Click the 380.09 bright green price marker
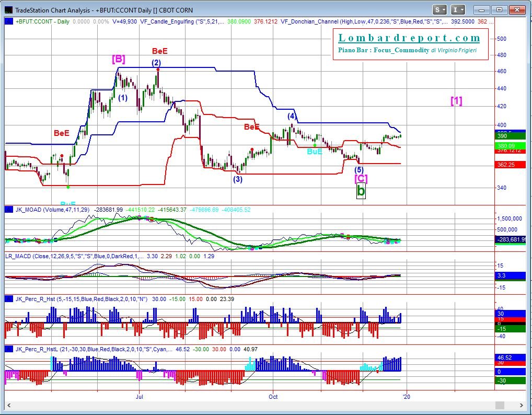This screenshot has width=532, height=415. [x=510, y=146]
